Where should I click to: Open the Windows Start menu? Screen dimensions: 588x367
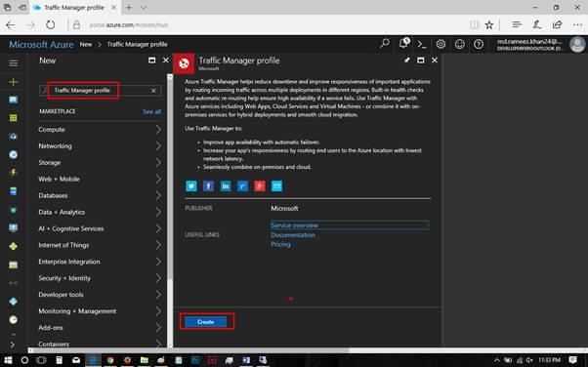(x=8, y=360)
